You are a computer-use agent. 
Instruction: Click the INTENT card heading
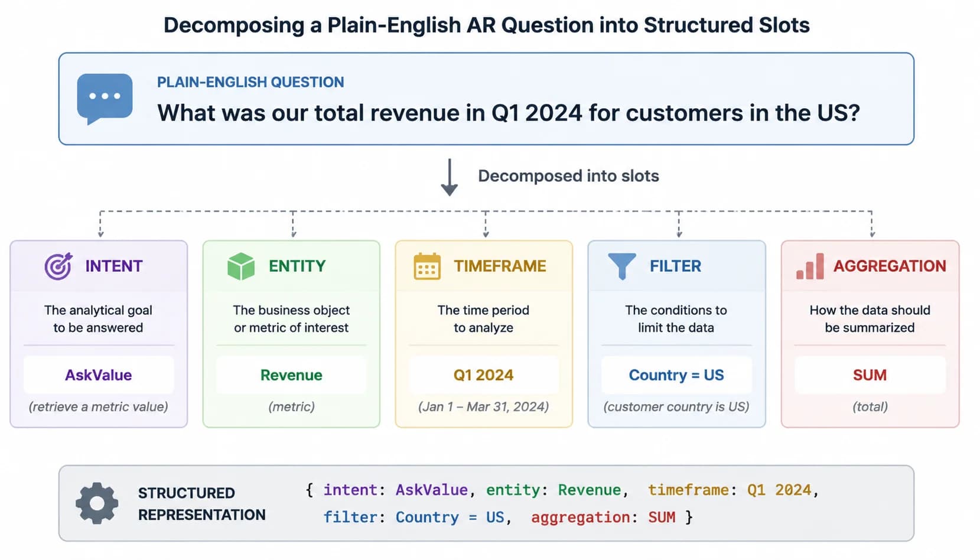tap(114, 266)
